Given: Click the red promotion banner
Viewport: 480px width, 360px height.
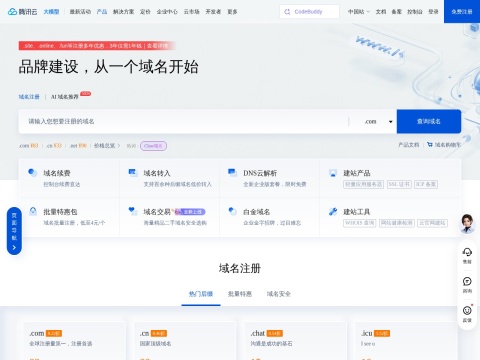Looking at the screenshot, I should click(97, 46).
